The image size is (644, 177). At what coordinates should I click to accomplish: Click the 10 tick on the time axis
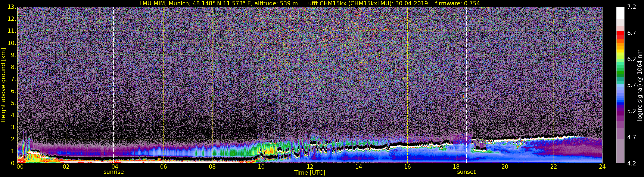261,167
